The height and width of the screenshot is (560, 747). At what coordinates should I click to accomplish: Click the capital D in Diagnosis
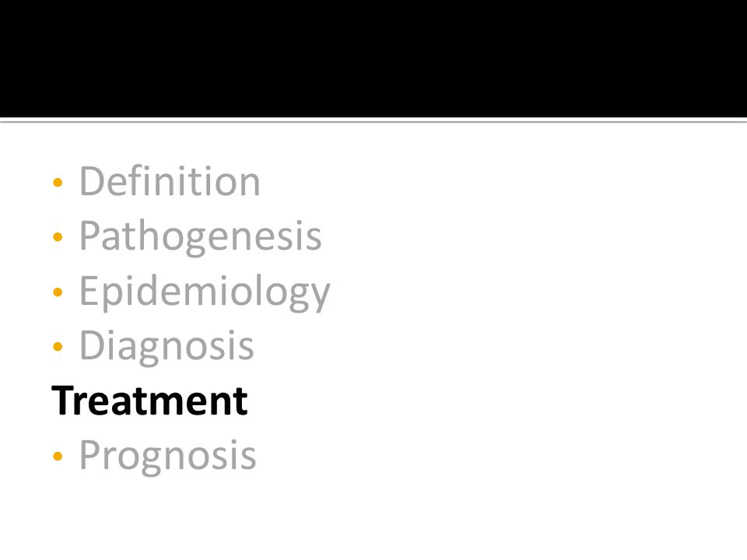[92, 345]
